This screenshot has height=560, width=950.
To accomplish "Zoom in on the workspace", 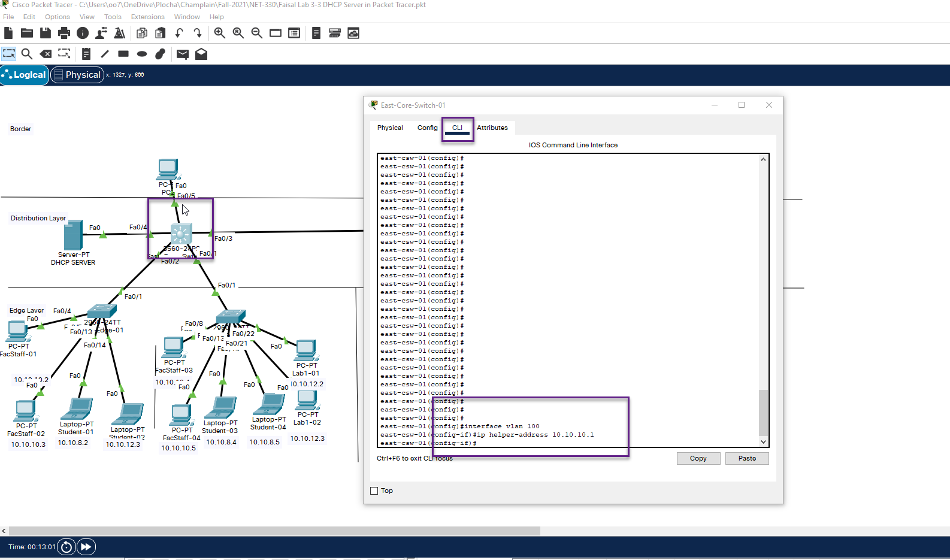I will (220, 33).
